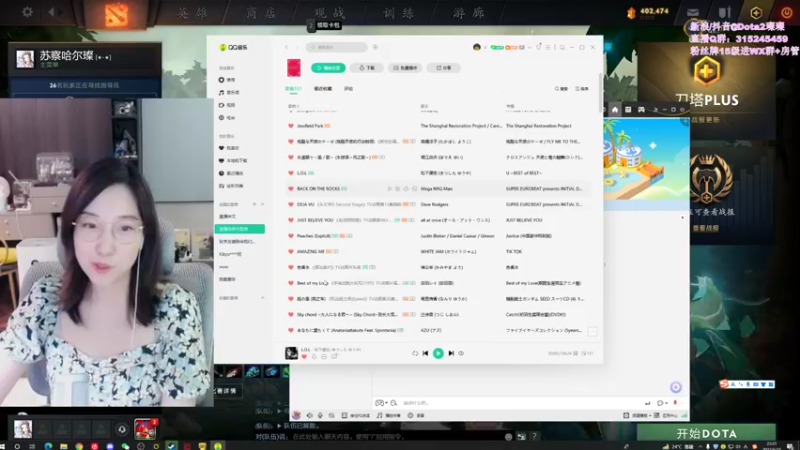Click the listen-to-identify icon beside search box

(375, 47)
